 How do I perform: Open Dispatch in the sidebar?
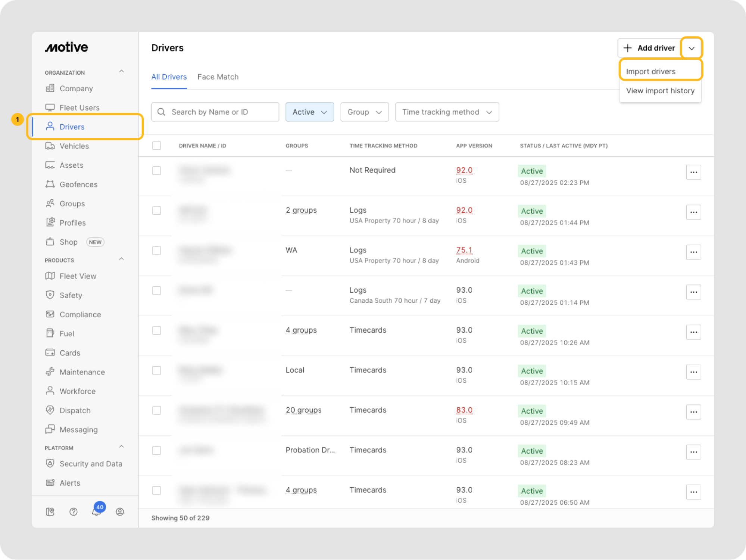75,410
